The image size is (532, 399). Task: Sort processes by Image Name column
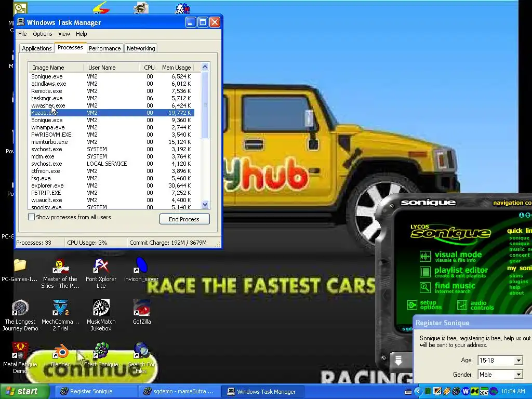(x=56, y=68)
